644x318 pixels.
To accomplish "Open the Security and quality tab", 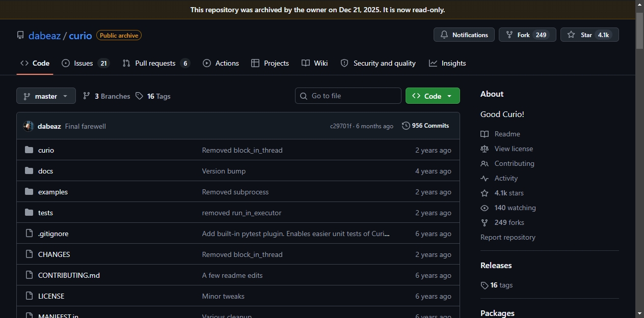I will [378, 63].
